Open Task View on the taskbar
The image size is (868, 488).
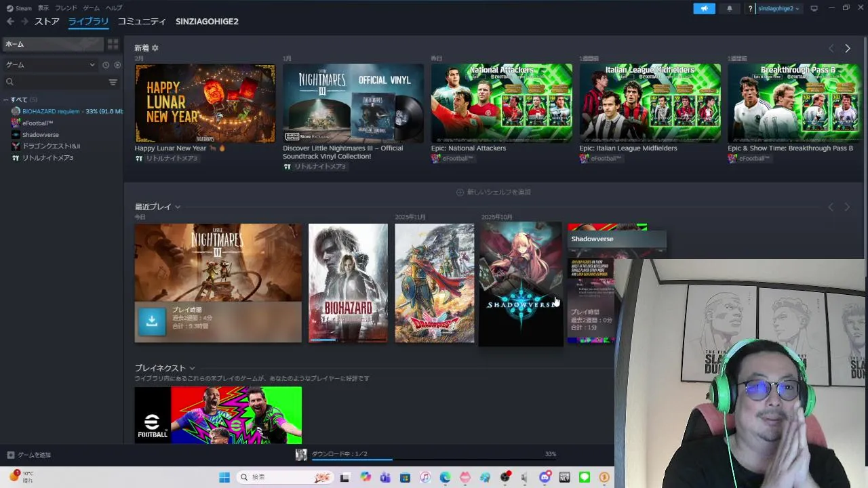[x=344, y=478]
